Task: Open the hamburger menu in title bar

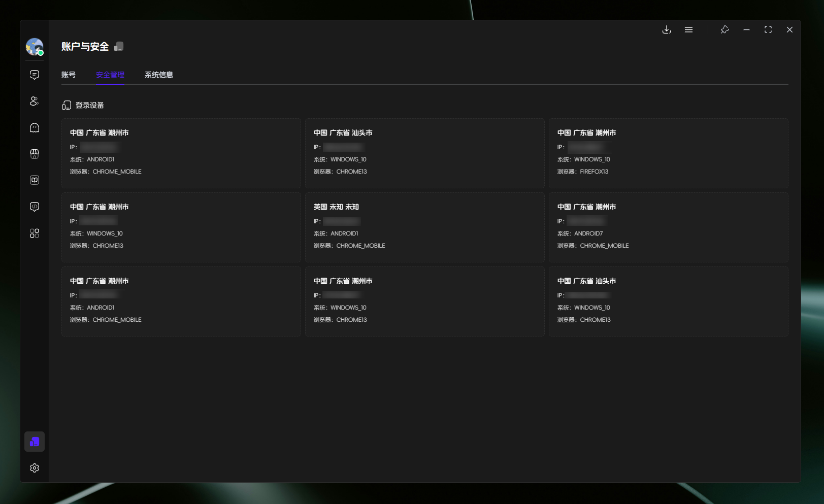Action: 688,30
